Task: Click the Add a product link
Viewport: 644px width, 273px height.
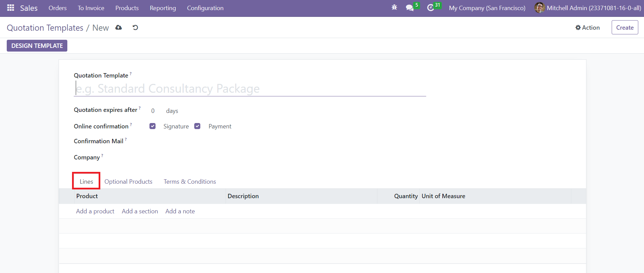Action: [95, 211]
